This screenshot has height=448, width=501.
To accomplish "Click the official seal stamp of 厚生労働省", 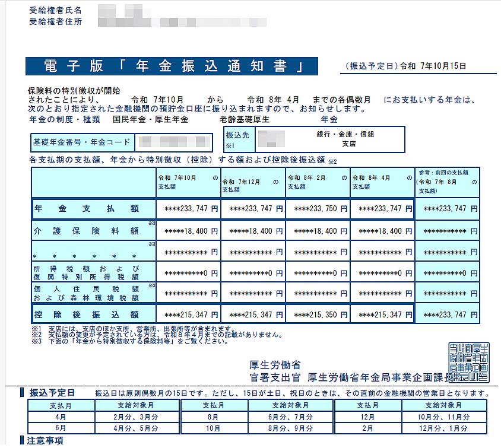I will point(469,363).
